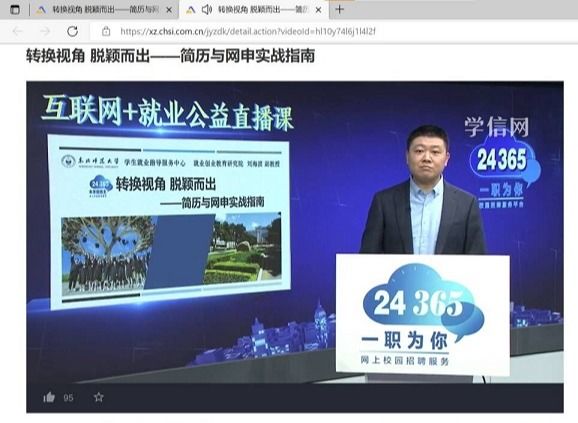Close the second browser tab
Viewport: 578px width, 423px height.
(318, 10)
